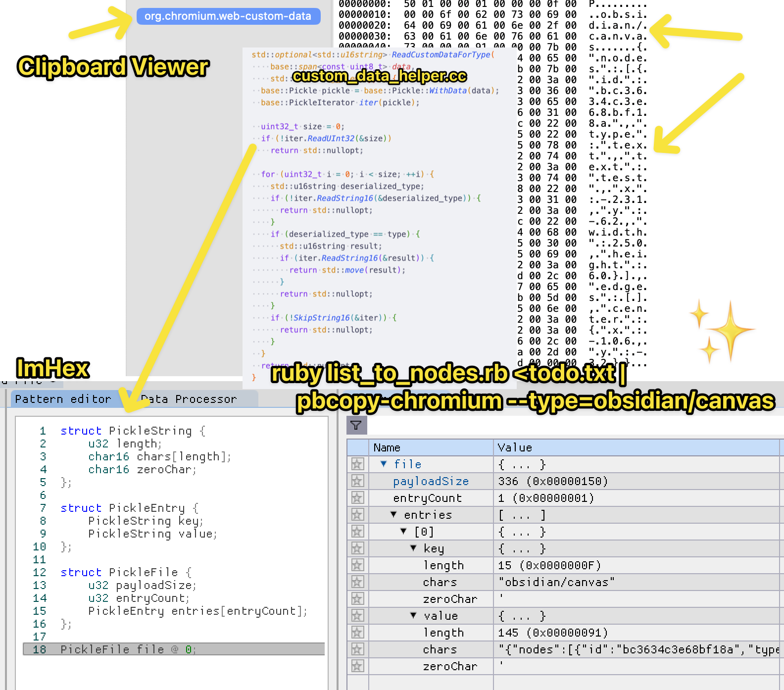Click the value 145 (0x00000091)
This screenshot has width=784, height=690.
pos(553,633)
